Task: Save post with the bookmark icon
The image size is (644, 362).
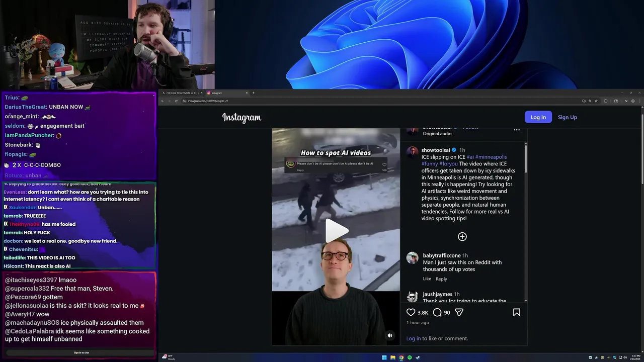Action: (516, 312)
